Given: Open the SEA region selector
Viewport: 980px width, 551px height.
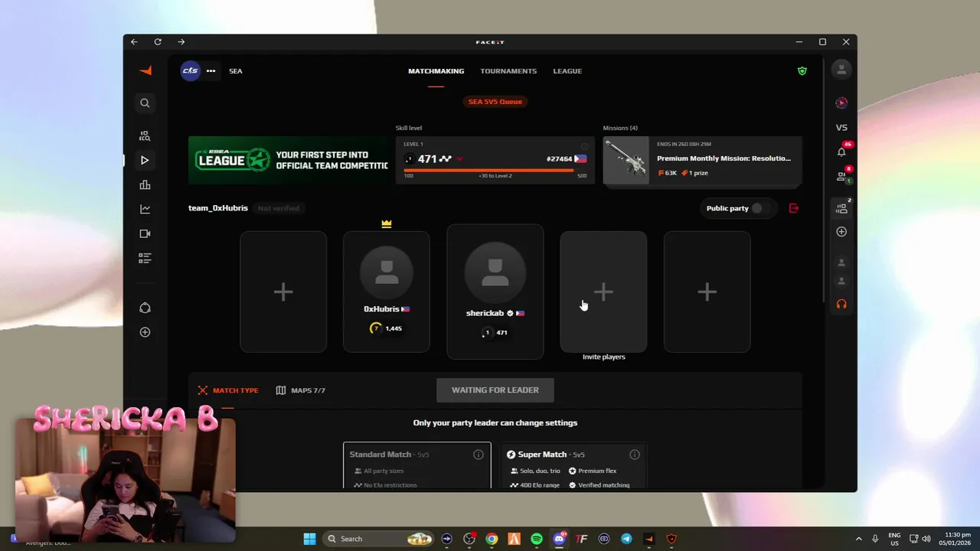Looking at the screenshot, I should click(235, 71).
